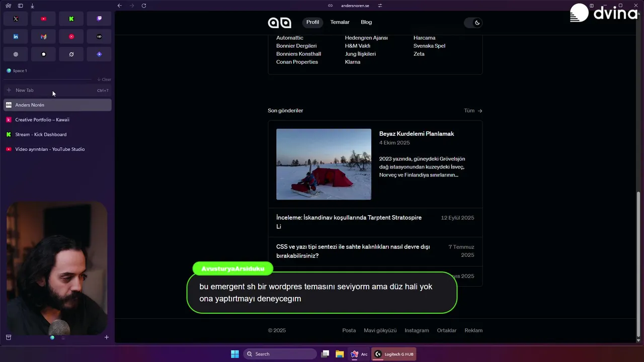
Task: Go forward with the forward arrow
Action: (132, 6)
